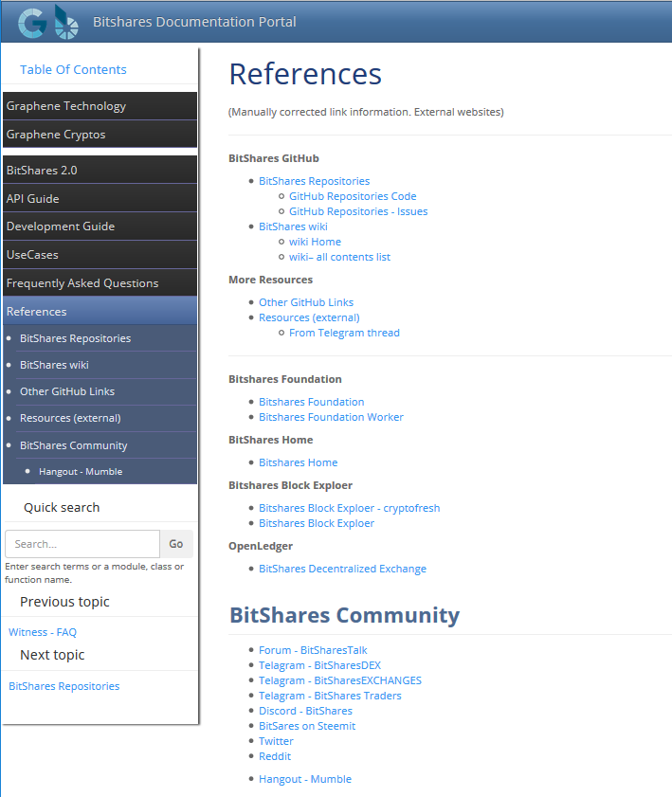Open BitShares Decentralized Exchange link
This screenshot has width=672, height=797.
pos(342,569)
